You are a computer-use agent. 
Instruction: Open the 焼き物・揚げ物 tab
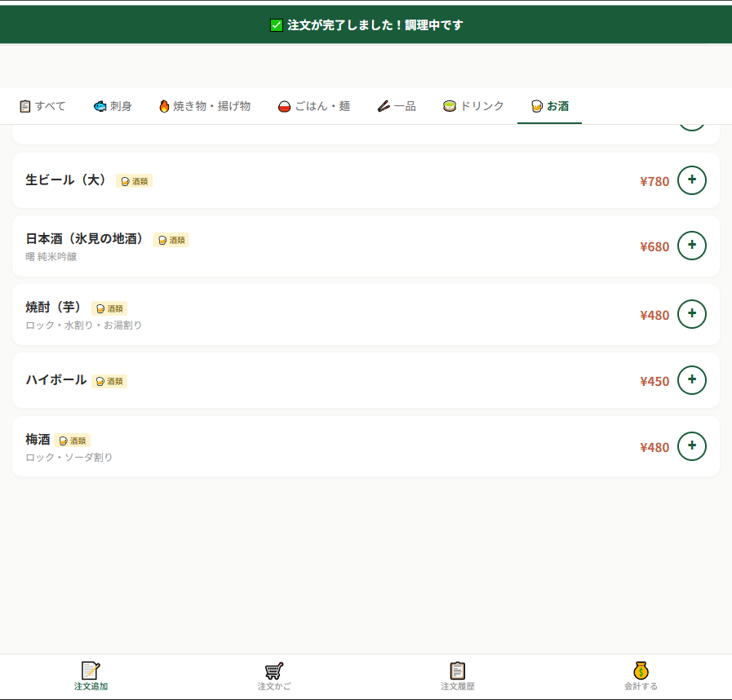coord(204,106)
